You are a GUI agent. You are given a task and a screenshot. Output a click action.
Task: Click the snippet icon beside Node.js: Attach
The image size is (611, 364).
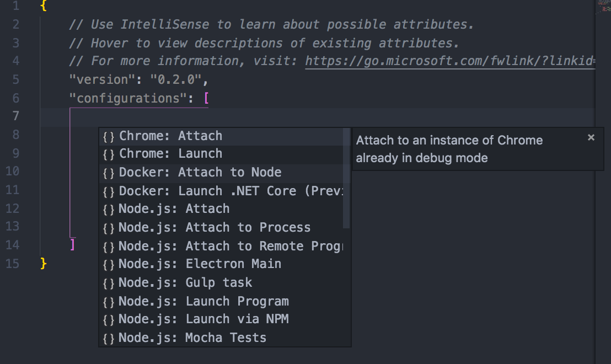[109, 209]
